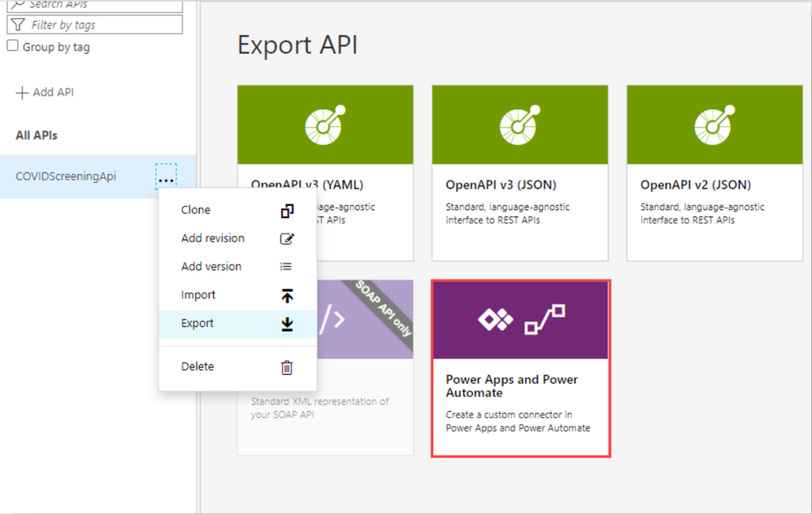Click the search magnifier icon
This screenshot has width=812, height=514.
click(x=17, y=4)
